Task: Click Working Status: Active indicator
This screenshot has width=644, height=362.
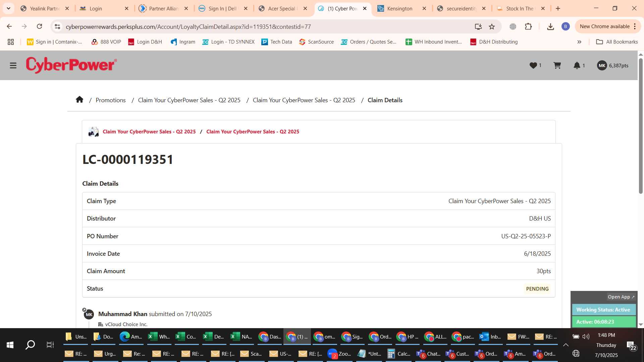Action: click(603, 310)
